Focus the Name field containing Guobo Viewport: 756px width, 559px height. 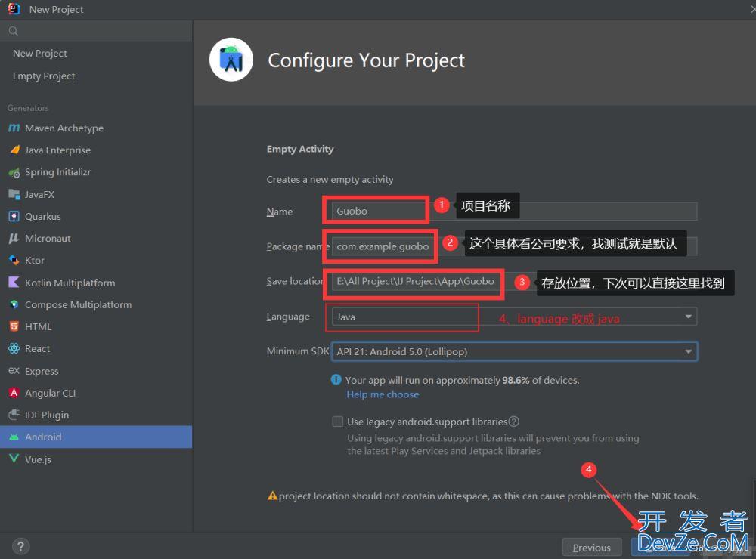(x=514, y=211)
